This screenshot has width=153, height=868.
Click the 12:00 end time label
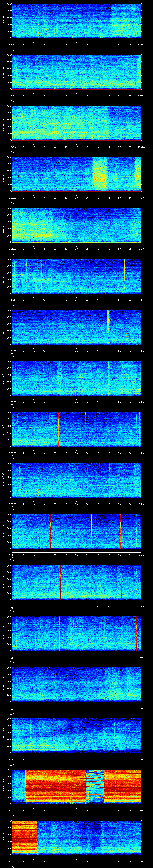click(141, 760)
